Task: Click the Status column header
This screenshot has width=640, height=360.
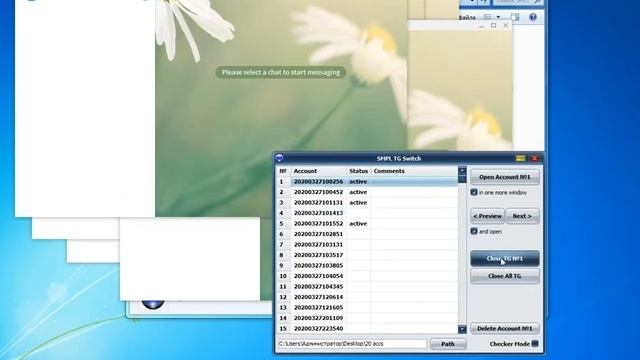Action: (358, 171)
